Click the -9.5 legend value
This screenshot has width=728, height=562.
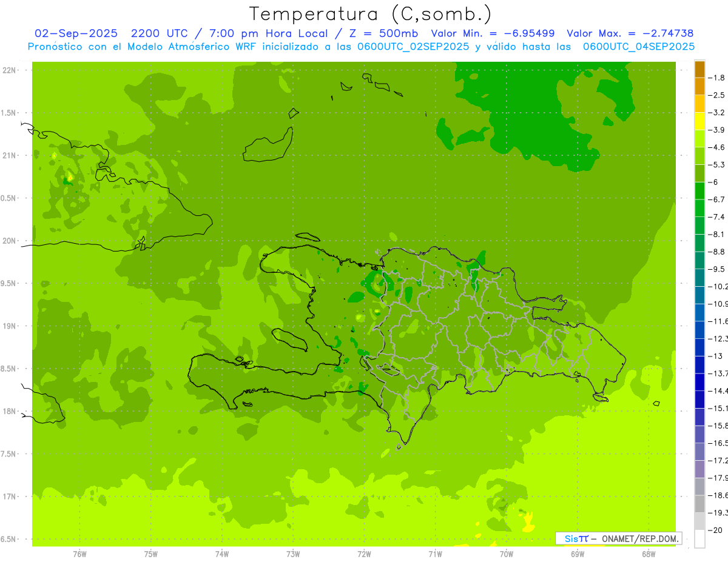(x=717, y=269)
